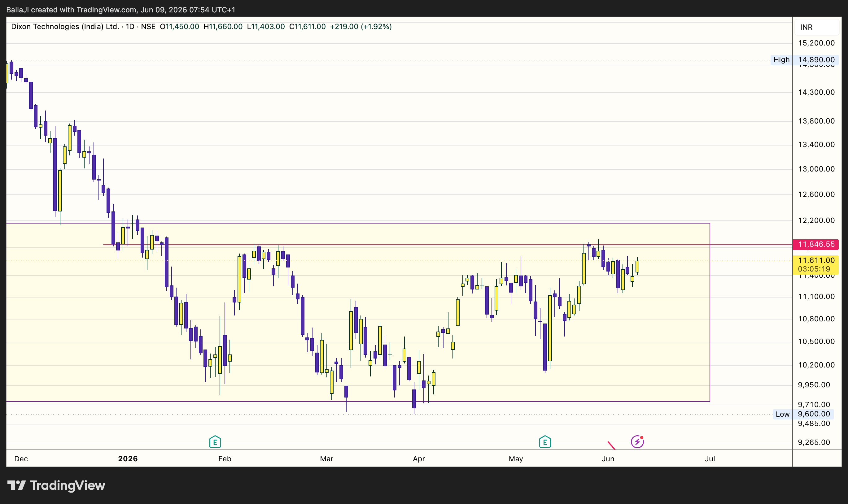Click the L11,403.00 low value
Viewport: 848px width, 504px height.
(x=266, y=27)
